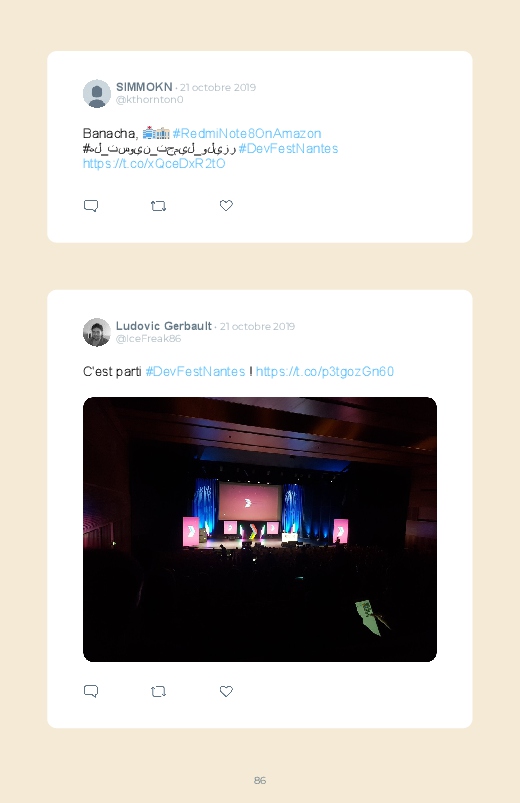
Task: Like Ludovic Gerbault's tweet
Action: (x=226, y=691)
